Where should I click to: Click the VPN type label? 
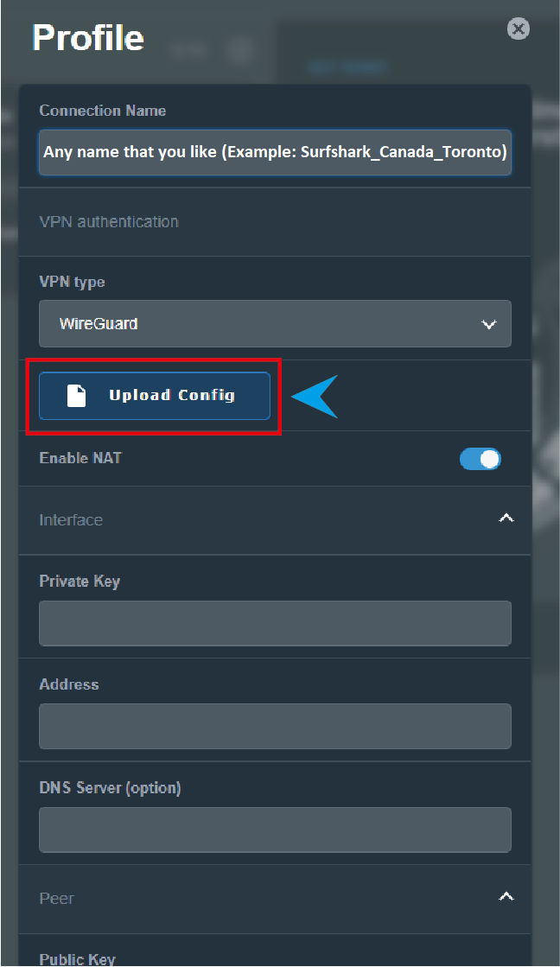click(x=72, y=283)
